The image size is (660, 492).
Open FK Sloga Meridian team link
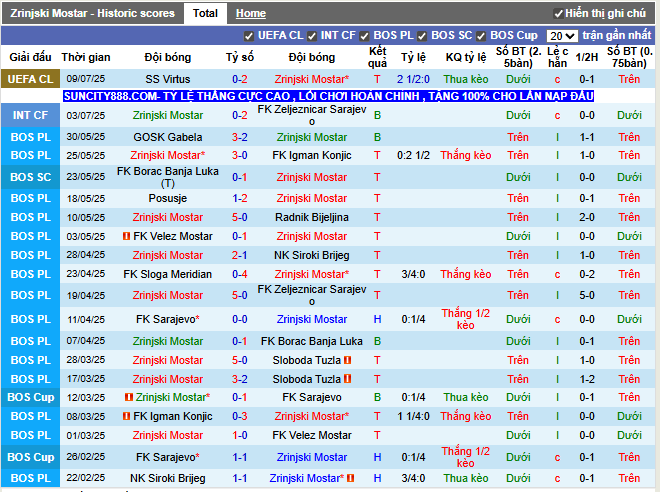tap(168, 274)
